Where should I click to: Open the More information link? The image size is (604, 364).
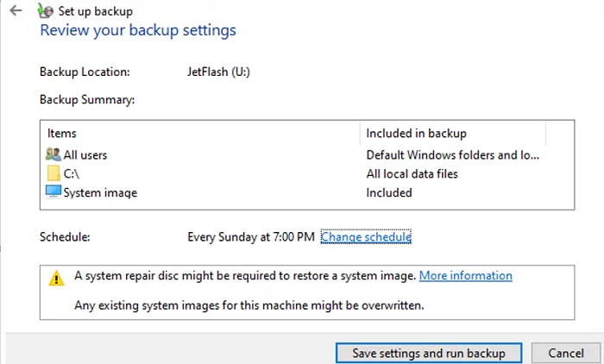[465, 276]
